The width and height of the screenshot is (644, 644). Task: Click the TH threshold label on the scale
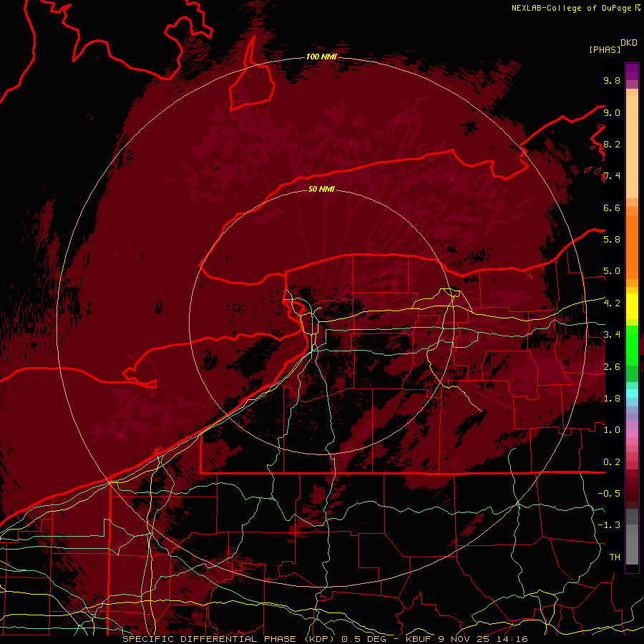coord(615,557)
